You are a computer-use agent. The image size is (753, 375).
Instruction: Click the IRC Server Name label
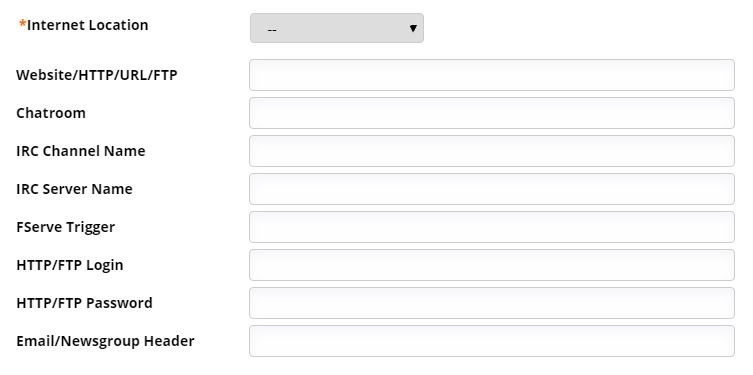pos(74,189)
